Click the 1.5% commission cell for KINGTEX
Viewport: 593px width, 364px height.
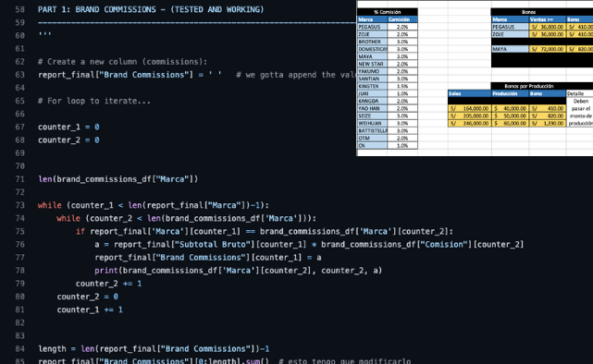pos(402,86)
